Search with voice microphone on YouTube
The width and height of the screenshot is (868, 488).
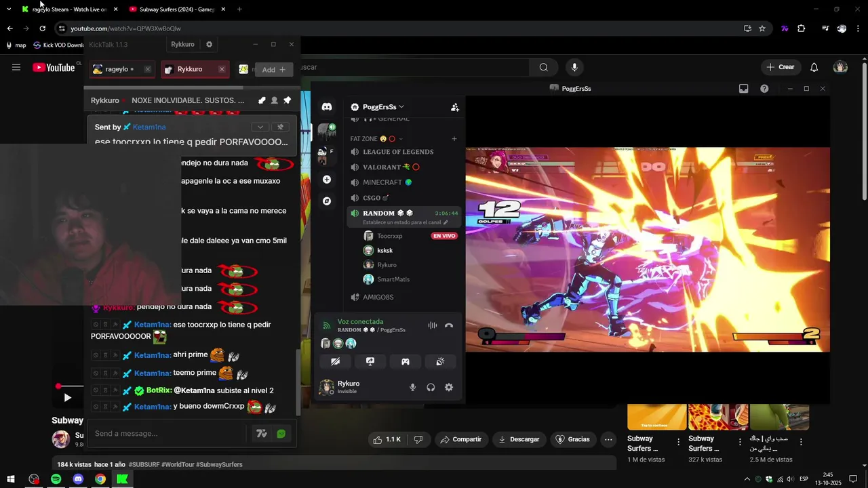(574, 67)
